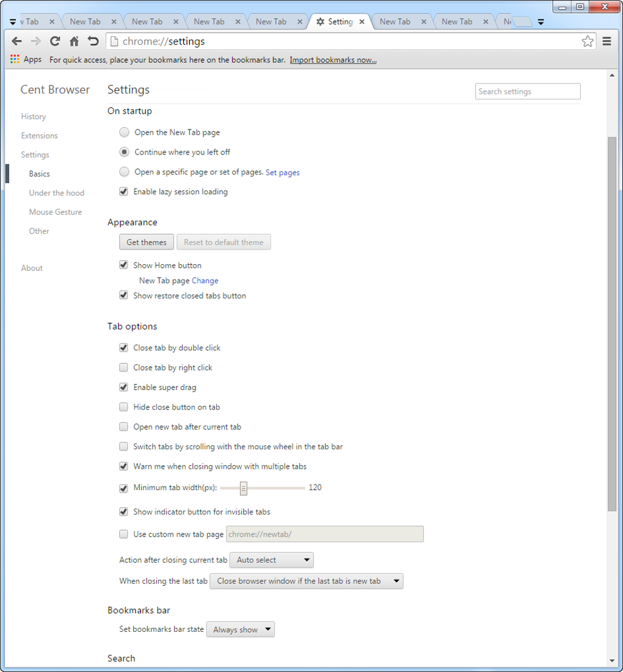Viewport: 623px width, 672px height.
Task: Toggle Show indicator button for invisible tabs
Action: point(123,511)
